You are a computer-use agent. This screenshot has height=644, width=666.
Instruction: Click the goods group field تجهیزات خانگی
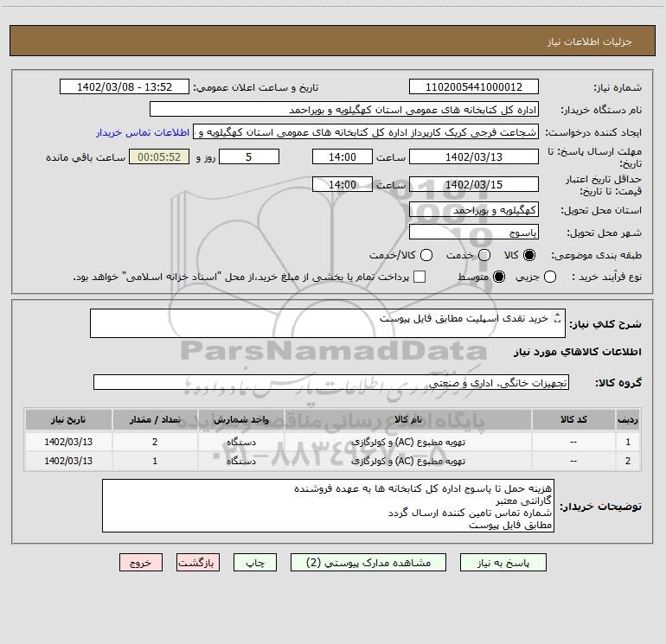pos(331,382)
